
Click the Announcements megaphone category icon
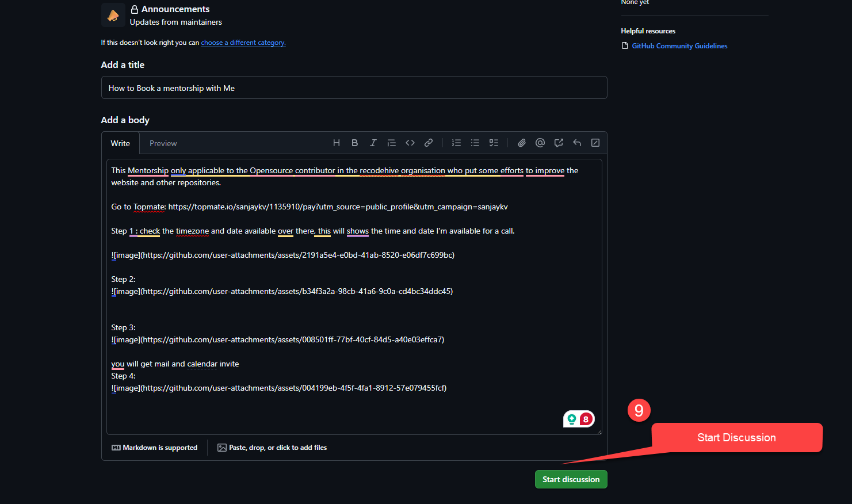click(x=113, y=15)
